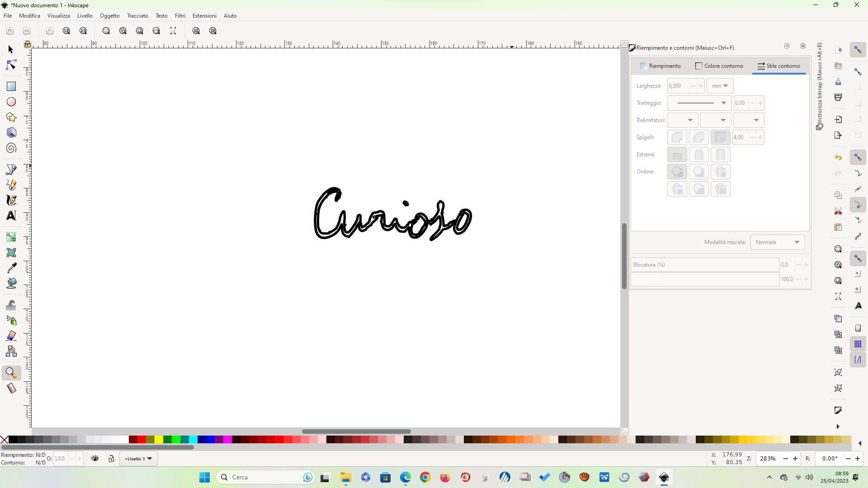Open the Livello 1 layer dropdown
This screenshot has width=868, height=488.
pos(138,459)
